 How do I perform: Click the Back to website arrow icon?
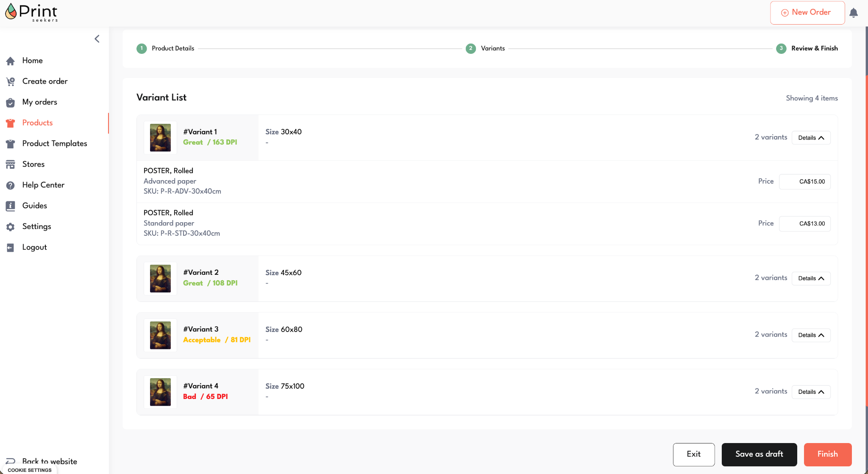(x=11, y=461)
